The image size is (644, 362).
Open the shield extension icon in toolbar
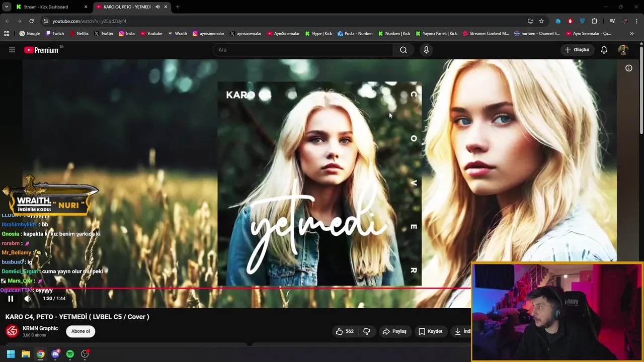coord(583,21)
